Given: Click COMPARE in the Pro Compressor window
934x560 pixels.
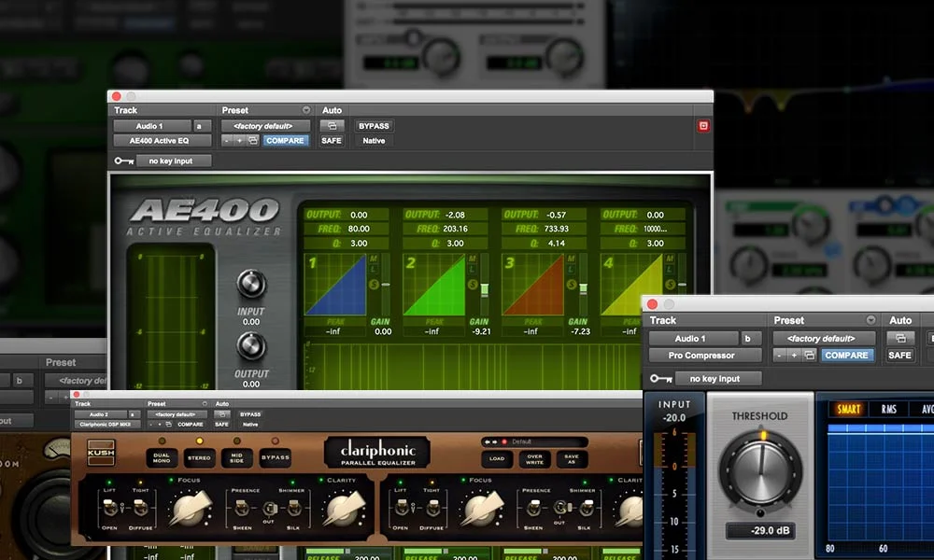Looking at the screenshot, I should coord(846,356).
